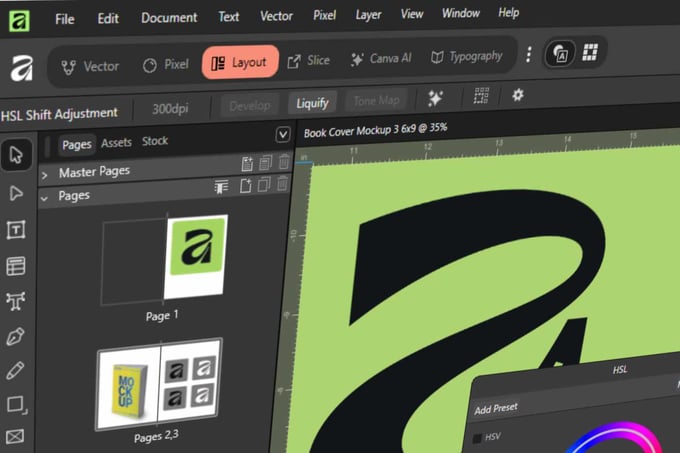Click the dotted selection grid icon
Viewport: 680px width, 453px height.
pos(481,96)
